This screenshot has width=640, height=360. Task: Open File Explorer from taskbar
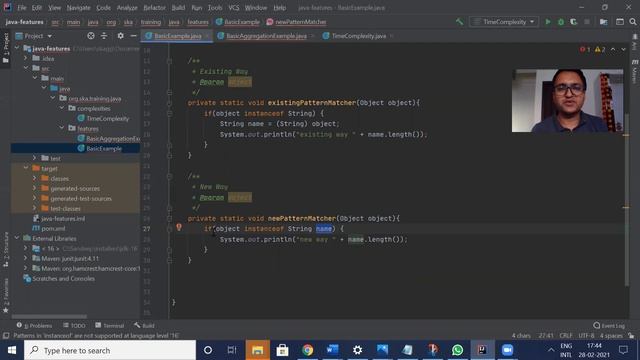pyautogui.click(x=258, y=350)
